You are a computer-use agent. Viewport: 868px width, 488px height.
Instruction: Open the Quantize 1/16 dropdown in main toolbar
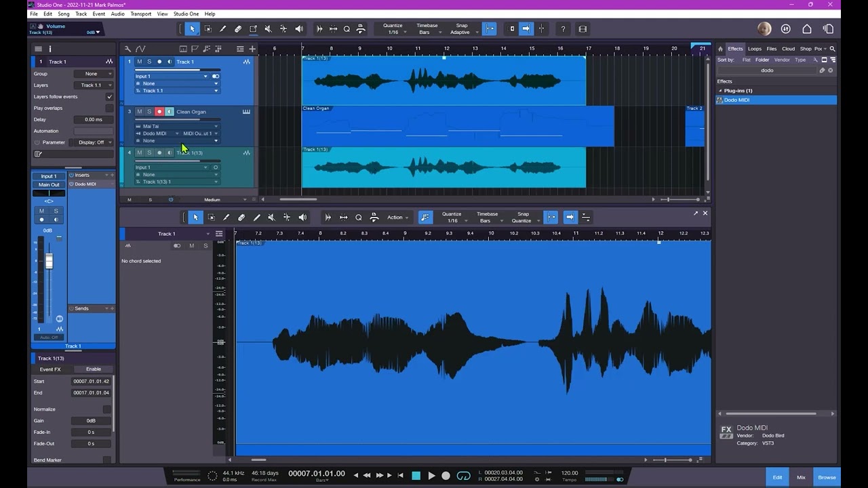[x=393, y=29]
